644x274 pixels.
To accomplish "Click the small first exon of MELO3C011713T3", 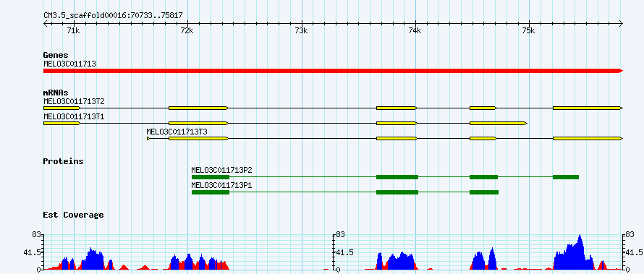I will coord(148,139).
